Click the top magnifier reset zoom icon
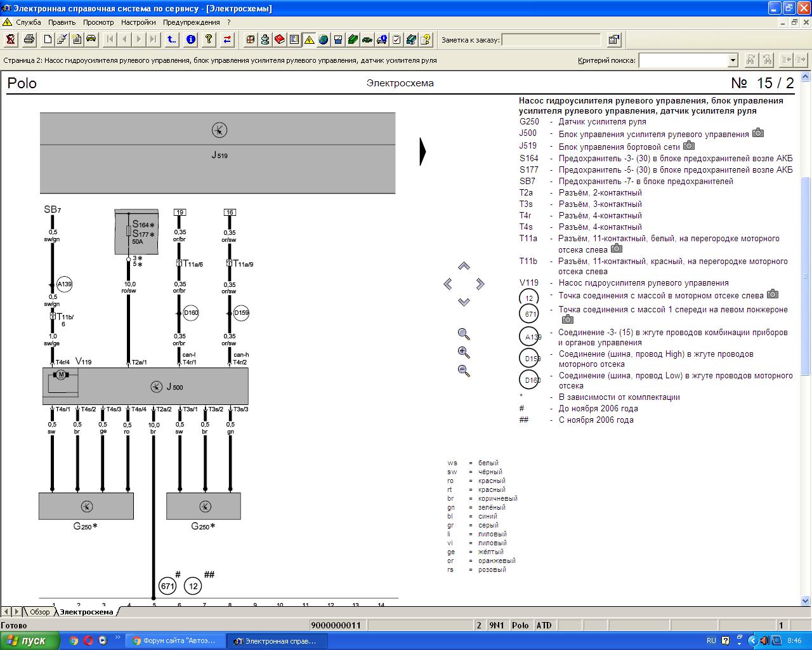812x650 pixels. pos(464,334)
